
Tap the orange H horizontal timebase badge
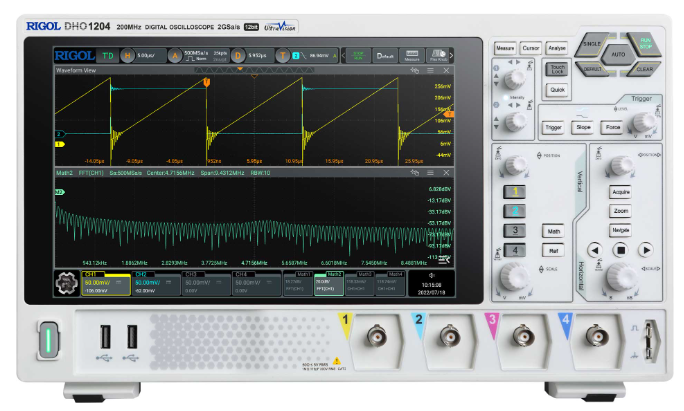point(127,56)
